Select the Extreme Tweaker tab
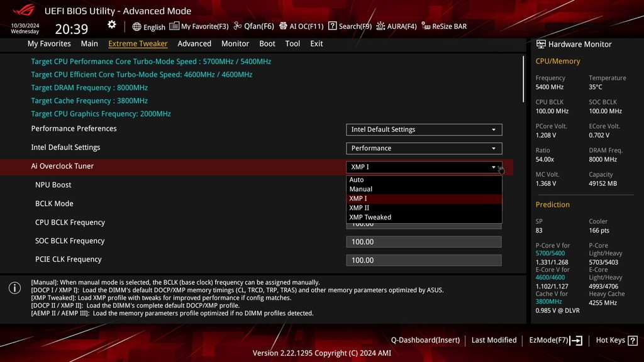The height and width of the screenshot is (362, 644). (138, 43)
